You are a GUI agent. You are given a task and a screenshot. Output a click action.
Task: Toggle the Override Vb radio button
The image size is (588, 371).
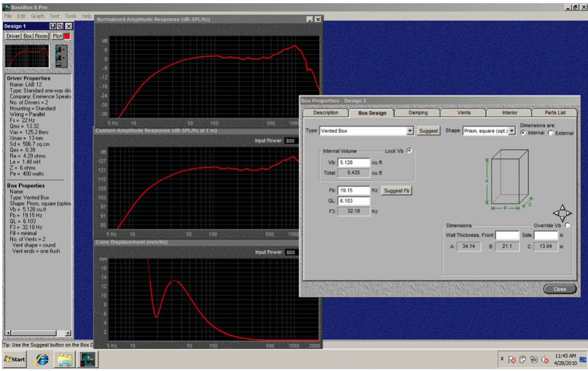pos(567,225)
